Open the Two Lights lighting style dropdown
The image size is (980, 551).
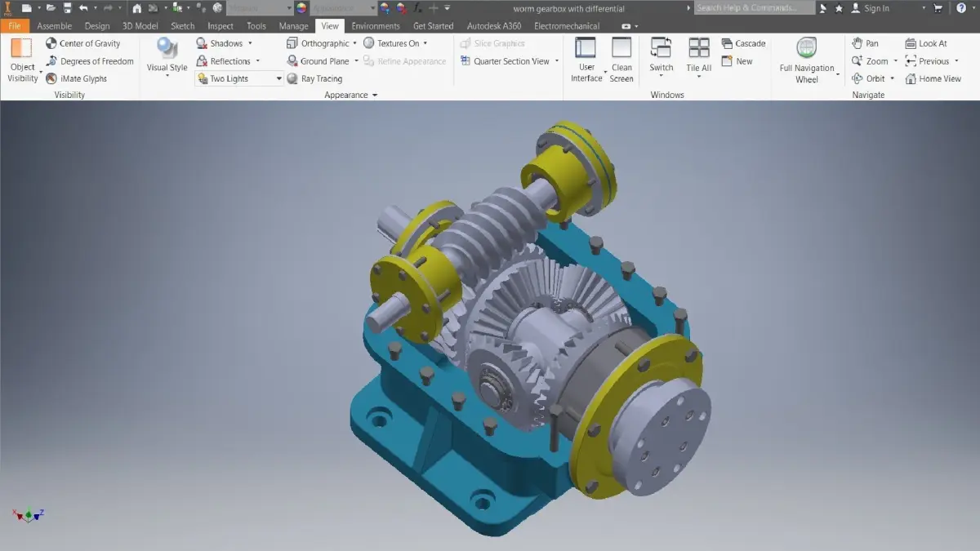click(x=239, y=79)
